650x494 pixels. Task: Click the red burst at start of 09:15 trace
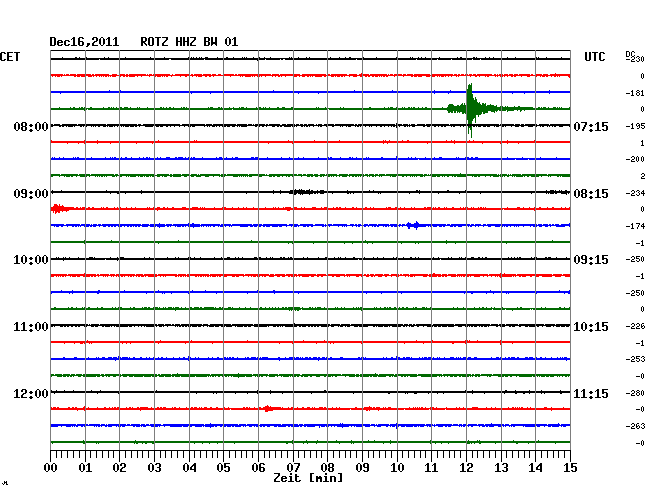coord(60,208)
